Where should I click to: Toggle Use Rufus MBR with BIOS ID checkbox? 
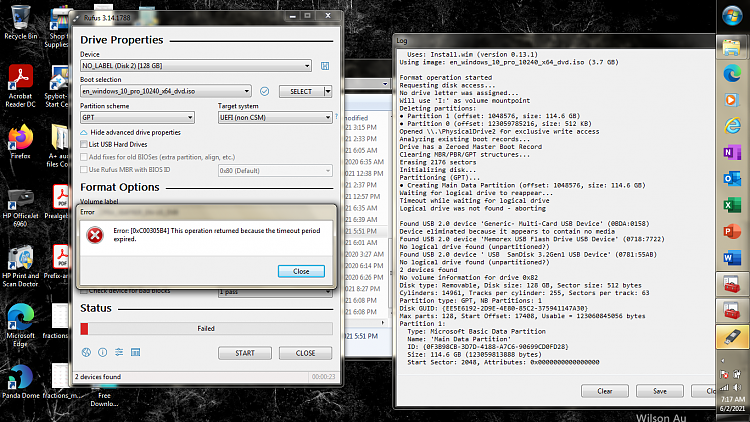[x=84, y=169]
